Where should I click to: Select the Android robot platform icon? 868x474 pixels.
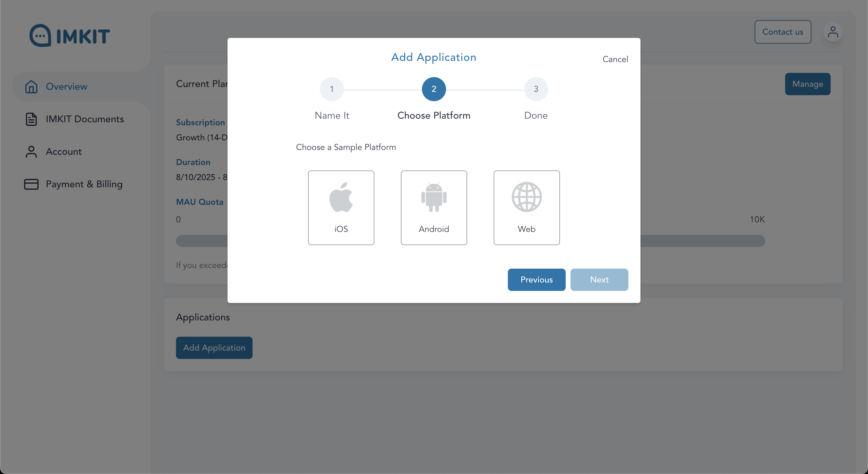point(434,197)
